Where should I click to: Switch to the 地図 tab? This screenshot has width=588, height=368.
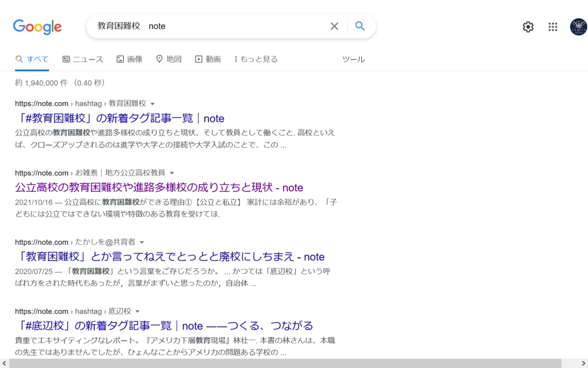pyautogui.click(x=169, y=59)
